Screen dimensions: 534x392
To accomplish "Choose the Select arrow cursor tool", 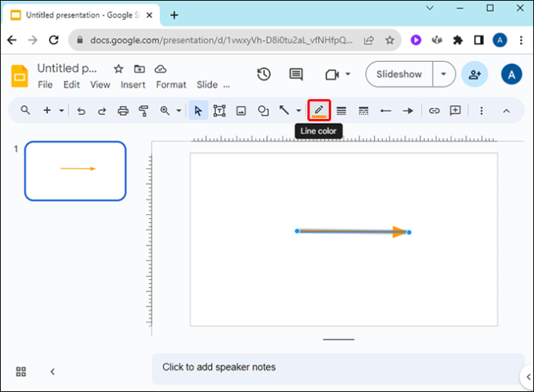I will 198,111.
